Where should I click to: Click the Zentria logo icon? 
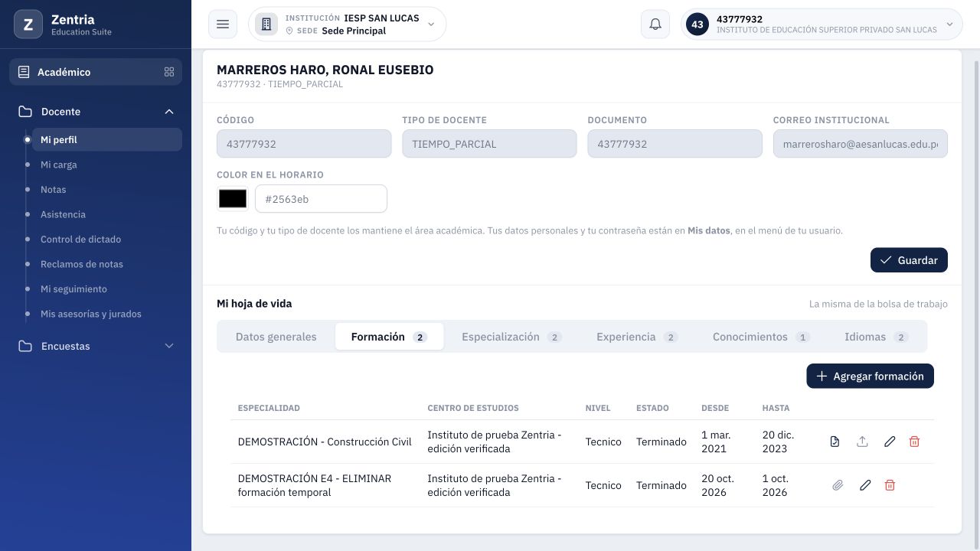coord(28,24)
